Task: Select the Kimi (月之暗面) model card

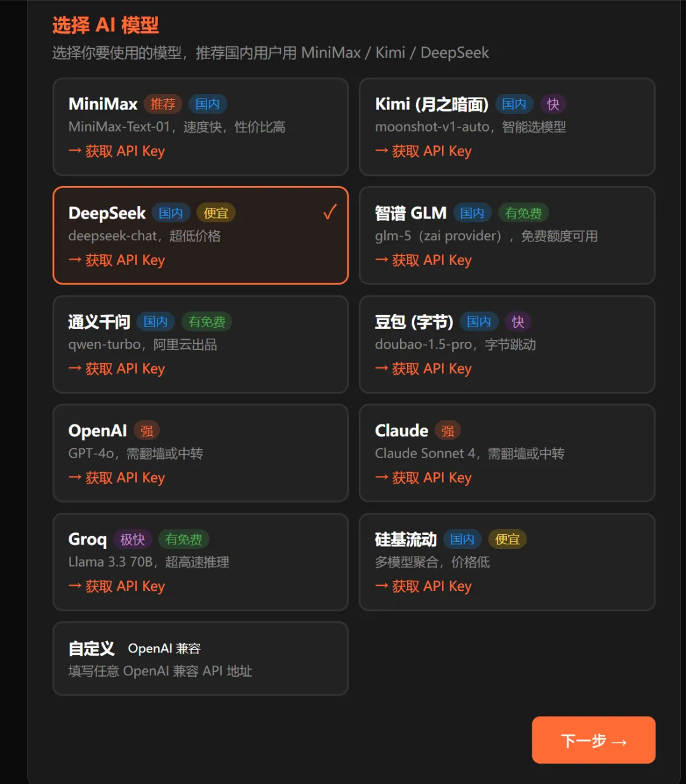Action: (507, 127)
